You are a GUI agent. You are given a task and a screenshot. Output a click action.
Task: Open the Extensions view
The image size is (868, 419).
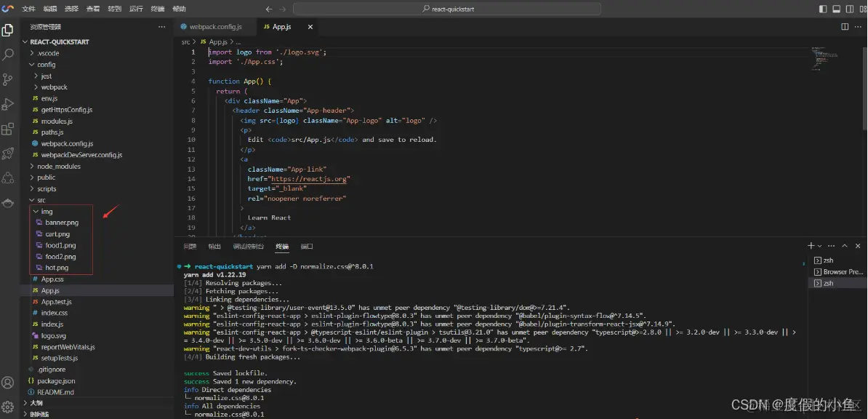pyautogui.click(x=8, y=129)
